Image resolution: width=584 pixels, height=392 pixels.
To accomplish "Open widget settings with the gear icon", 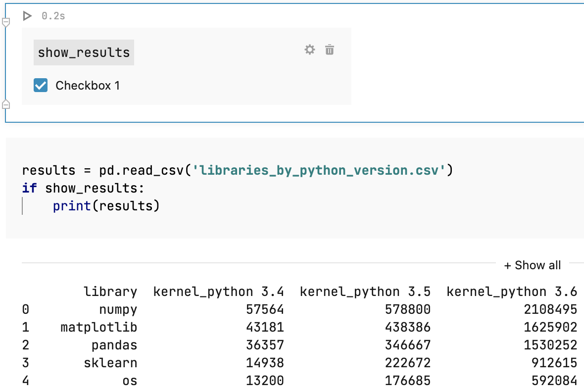I will coord(310,49).
